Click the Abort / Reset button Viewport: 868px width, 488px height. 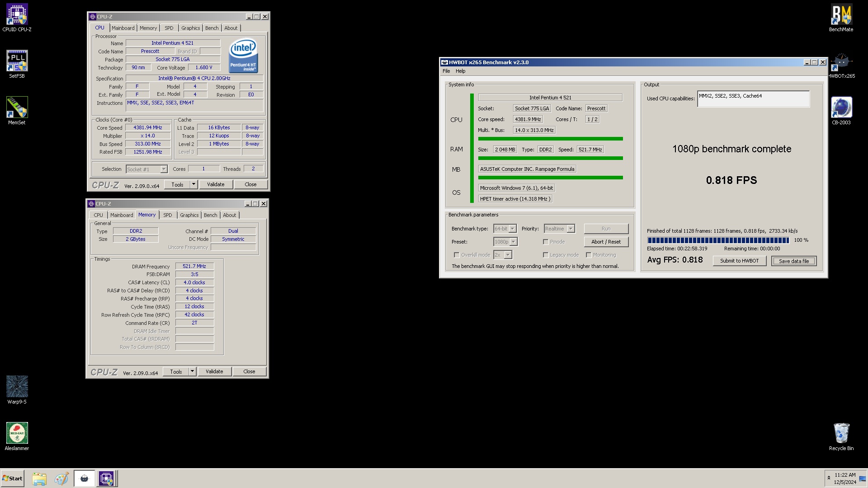click(x=606, y=242)
